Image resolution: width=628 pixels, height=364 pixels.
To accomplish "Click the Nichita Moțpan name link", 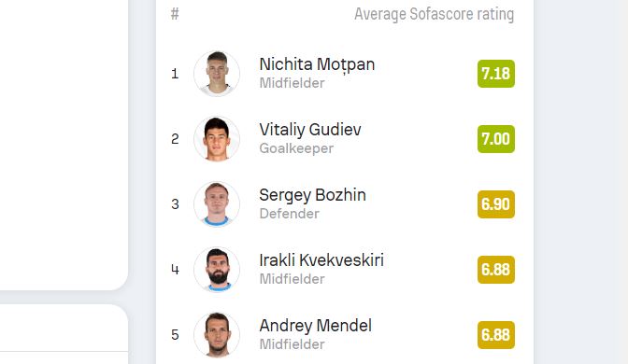I will click(x=317, y=64).
